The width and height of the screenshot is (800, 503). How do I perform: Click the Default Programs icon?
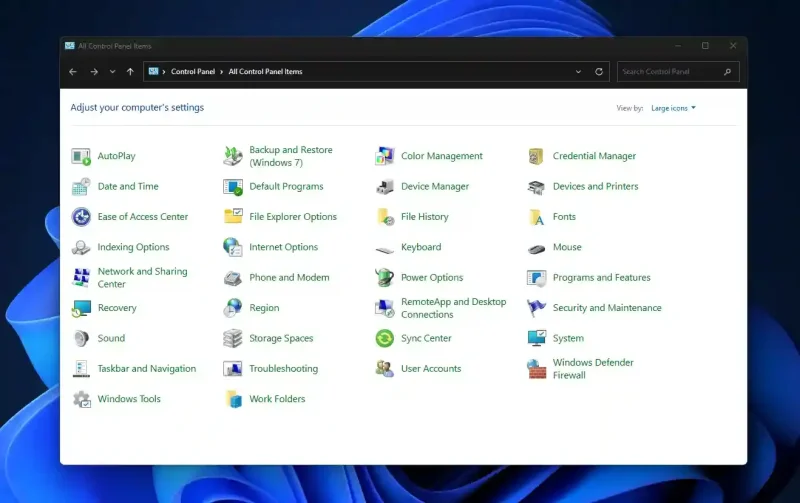[233, 187]
